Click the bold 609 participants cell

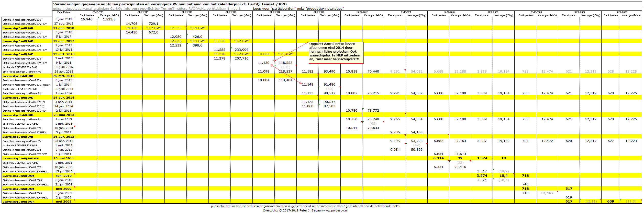[610, 202]
